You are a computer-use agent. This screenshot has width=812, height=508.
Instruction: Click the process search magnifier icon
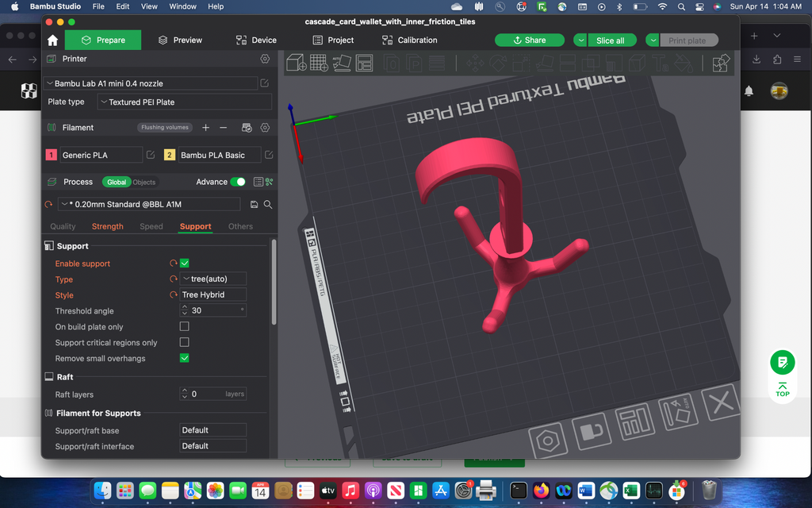click(x=268, y=205)
